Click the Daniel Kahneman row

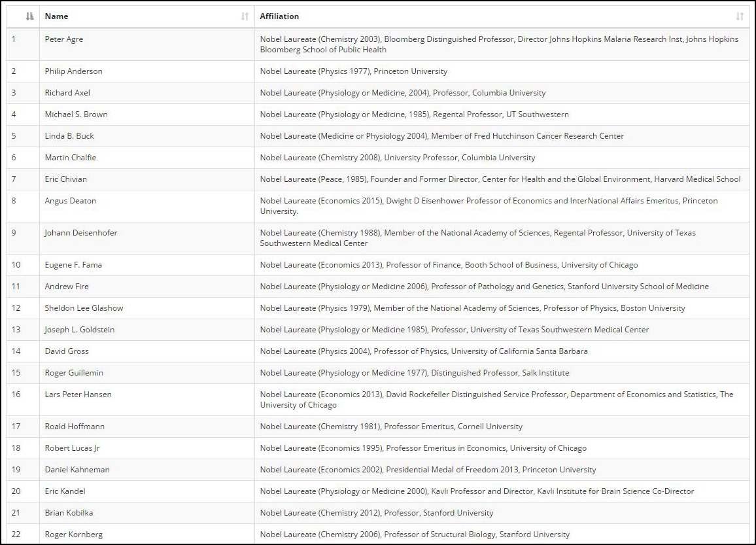77,470
